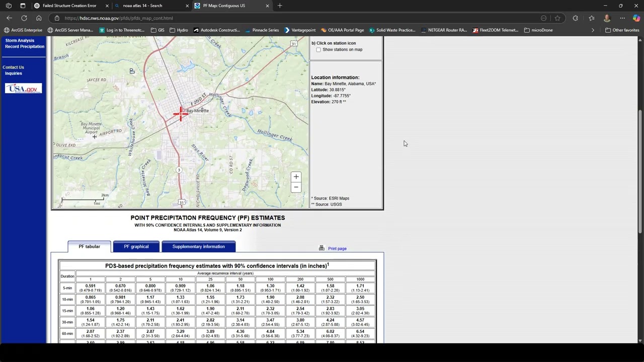Click the page vertical scrollbar thumb
The image size is (644, 362).
point(640,171)
